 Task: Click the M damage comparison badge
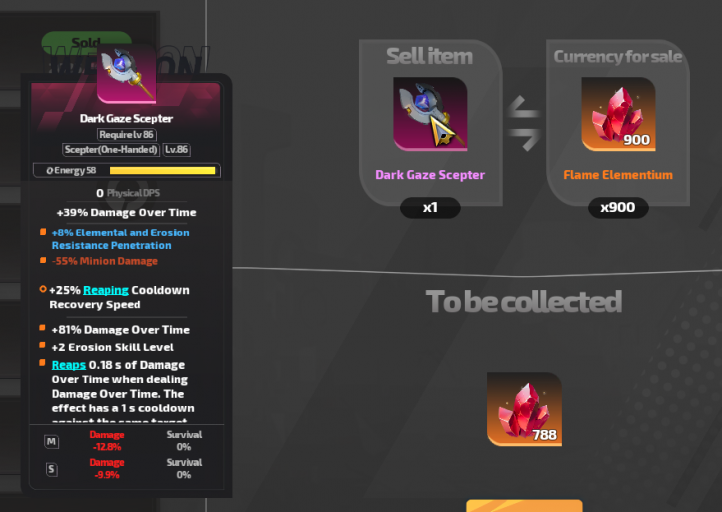[x=51, y=442]
